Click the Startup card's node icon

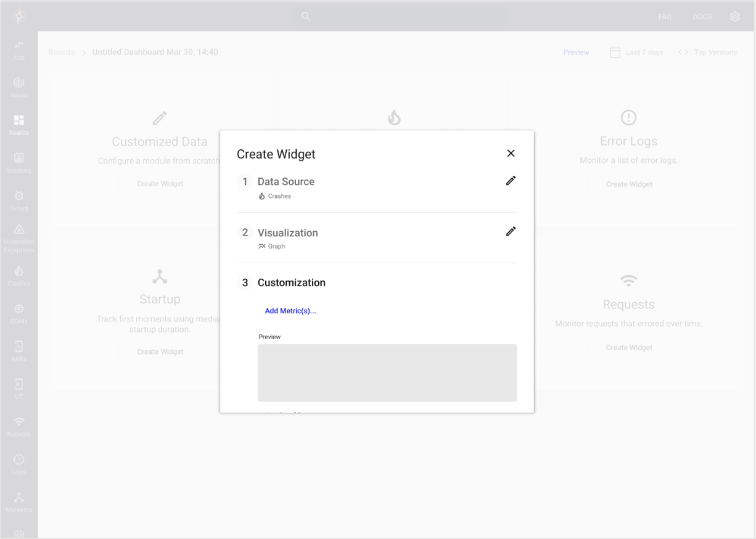tap(160, 276)
